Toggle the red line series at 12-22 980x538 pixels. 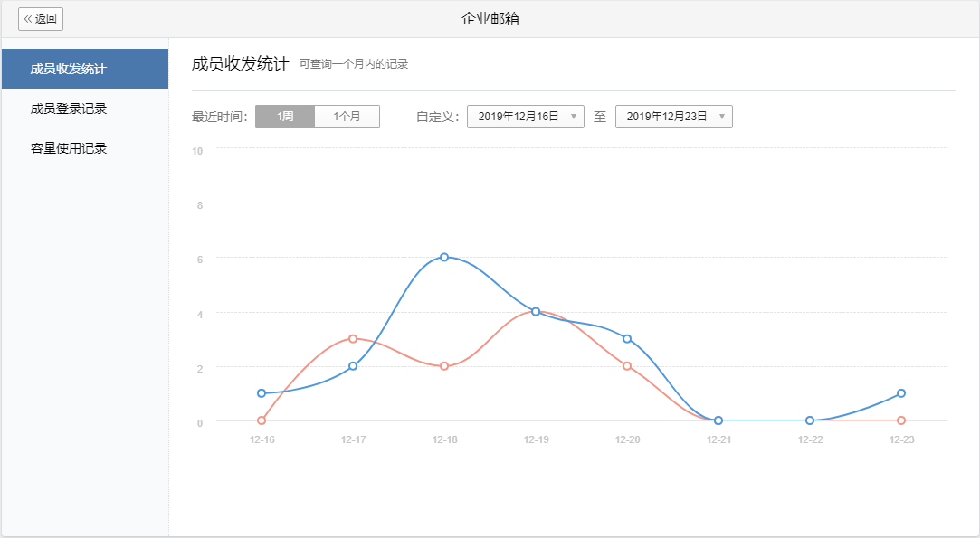point(809,420)
